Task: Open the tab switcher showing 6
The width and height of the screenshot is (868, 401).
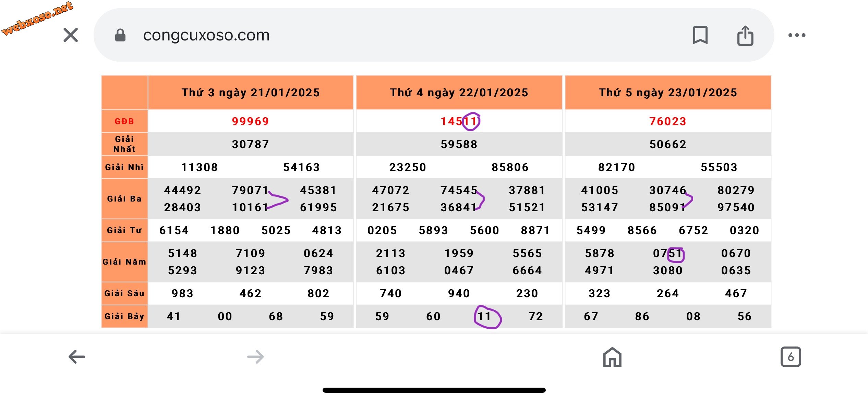Action: click(791, 357)
